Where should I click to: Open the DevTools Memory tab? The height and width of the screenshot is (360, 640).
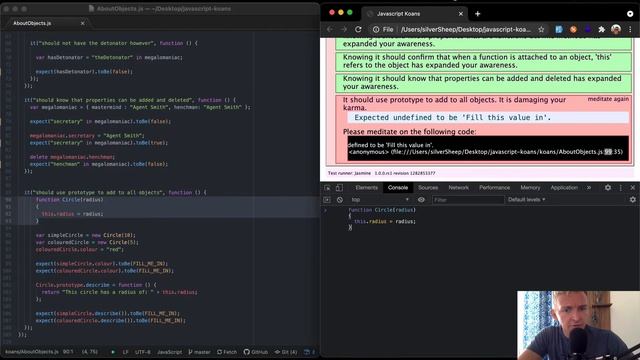click(x=530, y=188)
